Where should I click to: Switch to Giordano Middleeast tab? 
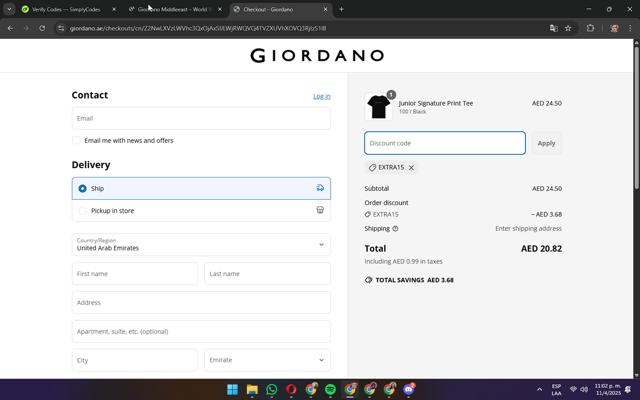(173, 9)
